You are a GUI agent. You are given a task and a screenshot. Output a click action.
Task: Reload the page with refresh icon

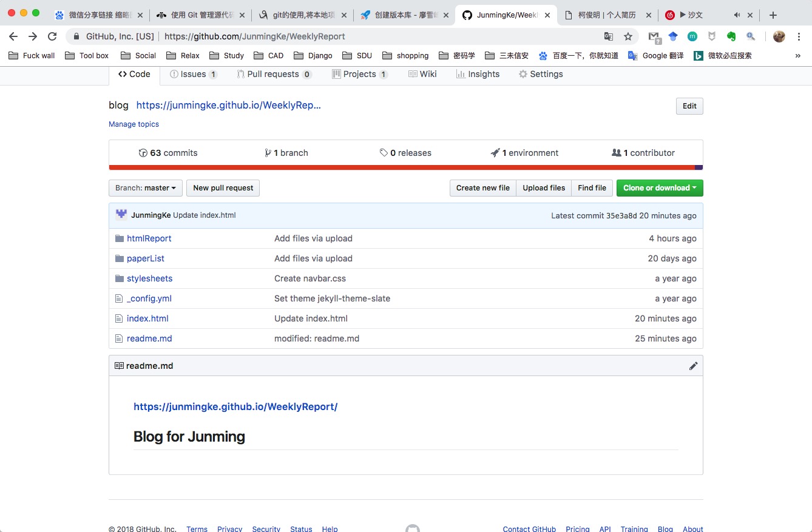tap(52, 36)
